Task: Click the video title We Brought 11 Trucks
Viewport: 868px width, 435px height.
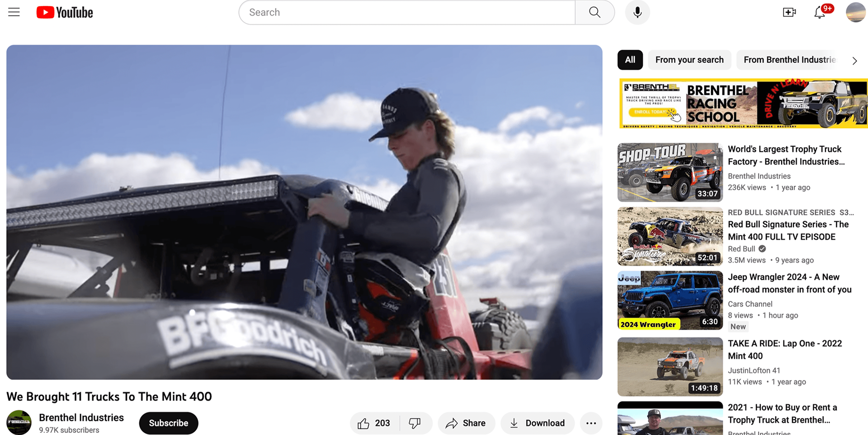Action: [x=109, y=397]
